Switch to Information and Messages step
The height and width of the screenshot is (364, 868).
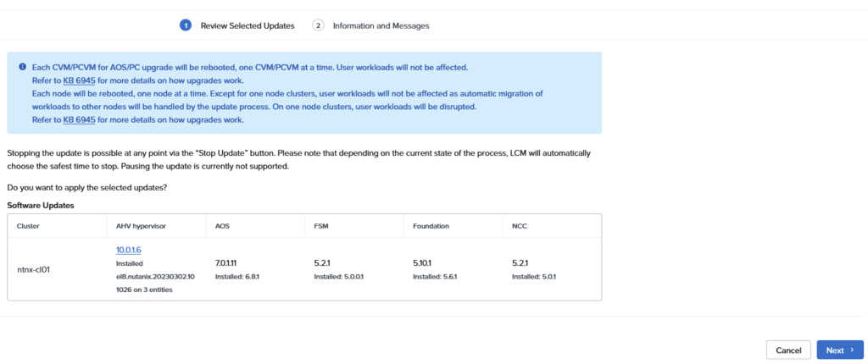[381, 25]
